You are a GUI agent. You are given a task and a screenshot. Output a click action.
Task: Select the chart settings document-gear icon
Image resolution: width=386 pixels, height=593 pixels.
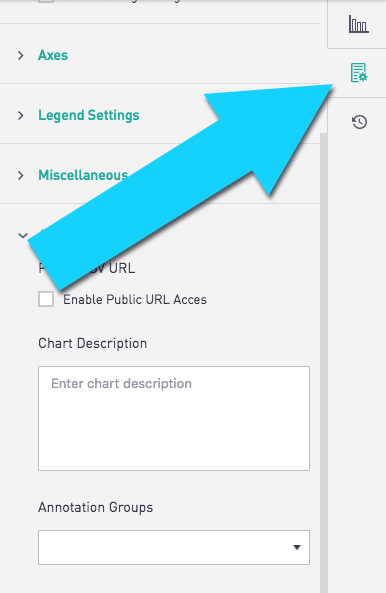[359, 73]
